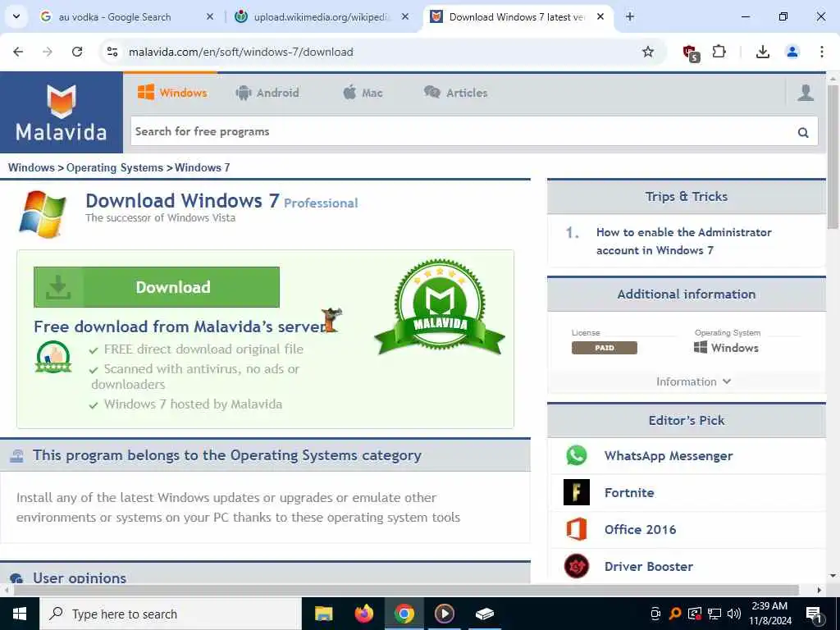Click the vertical page scrollbar
This screenshot has width=840, height=630.
click(x=833, y=155)
